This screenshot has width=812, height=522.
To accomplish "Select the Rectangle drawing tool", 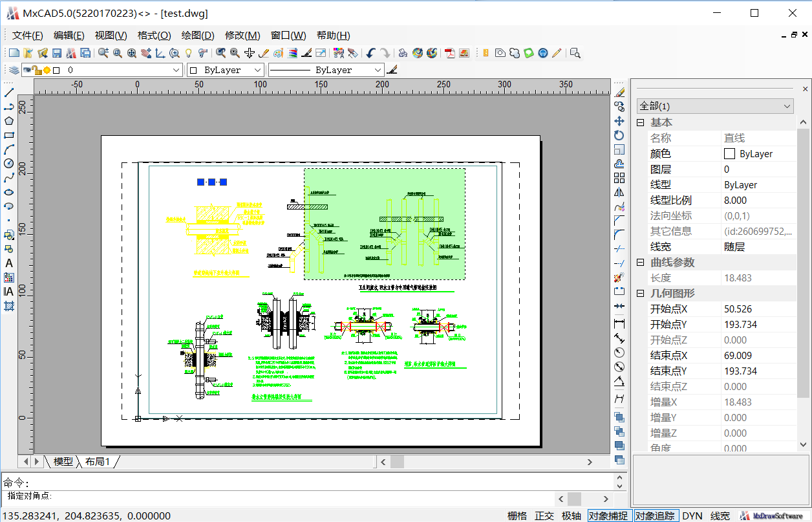I will (x=9, y=135).
